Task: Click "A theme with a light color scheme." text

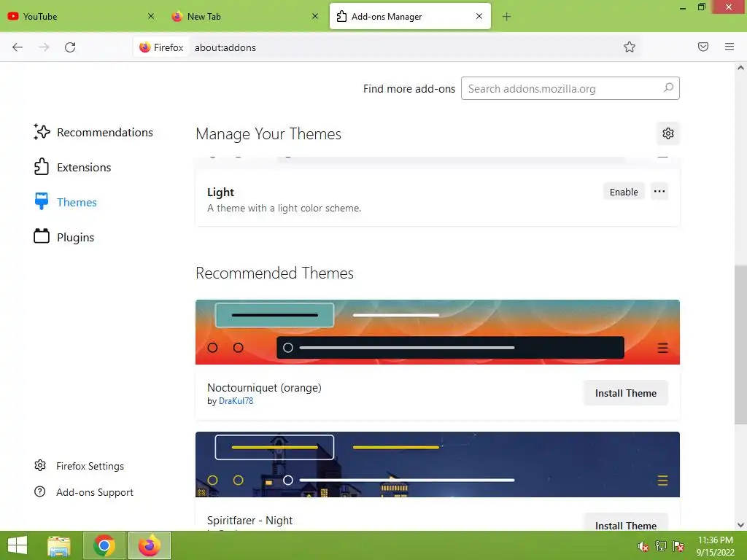Action: [284, 208]
